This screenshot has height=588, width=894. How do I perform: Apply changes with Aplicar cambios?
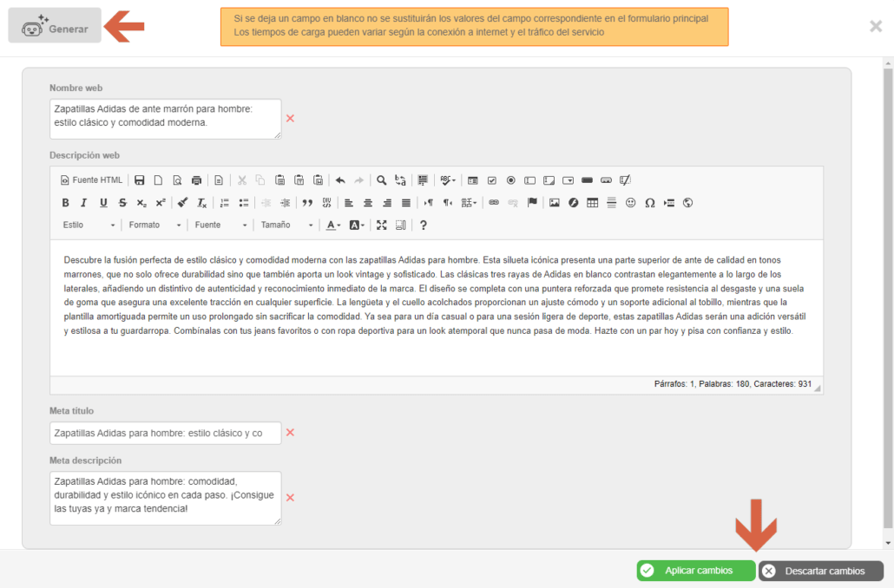tap(694, 570)
